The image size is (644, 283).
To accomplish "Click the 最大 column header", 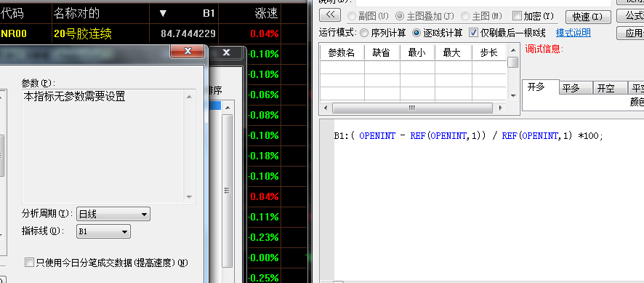I will point(453,52).
